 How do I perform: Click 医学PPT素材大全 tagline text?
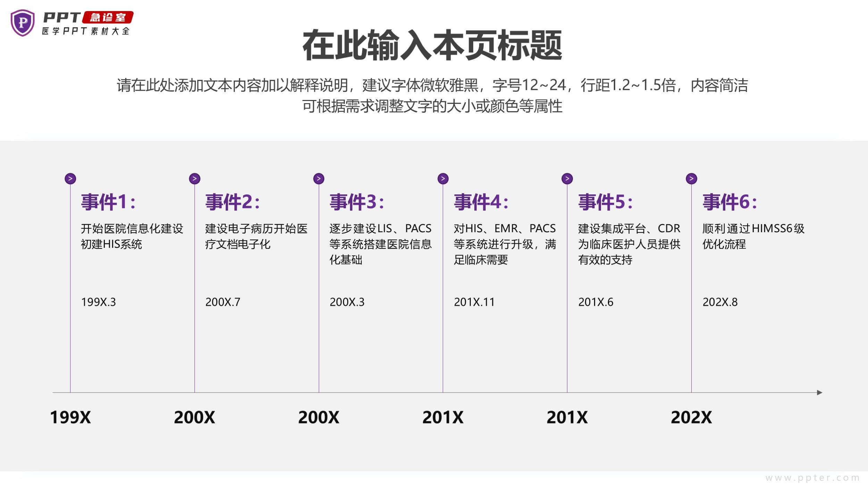click(86, 31)
